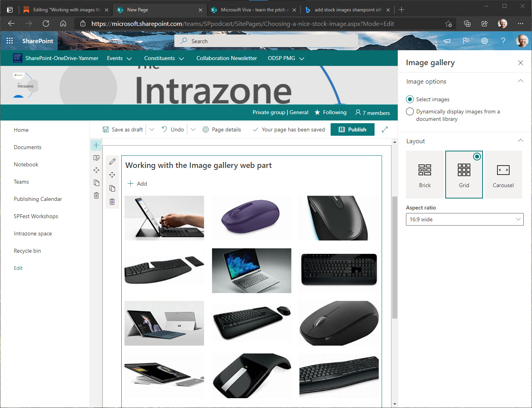Open the Save as draft dropdown arrow
Image resolution: width=532 pixels, height=408 pixels.
click(152, 129)
